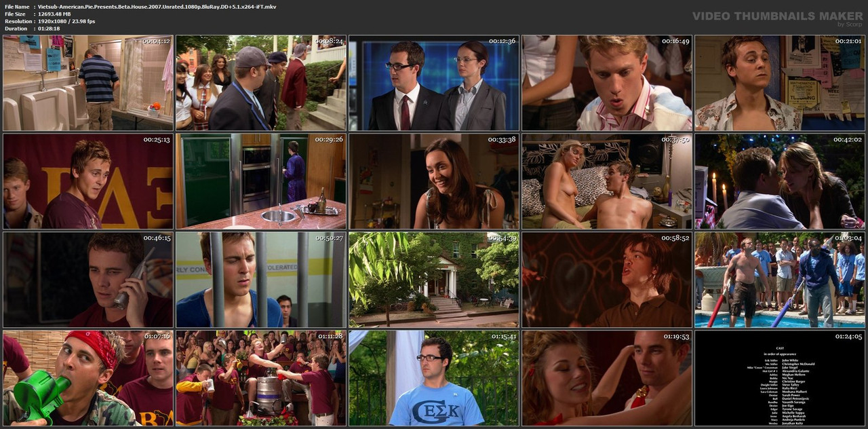Click the thumbnail stamped 00:37:50
This screenshot has width=868, height=429.
tap(607, 181)
